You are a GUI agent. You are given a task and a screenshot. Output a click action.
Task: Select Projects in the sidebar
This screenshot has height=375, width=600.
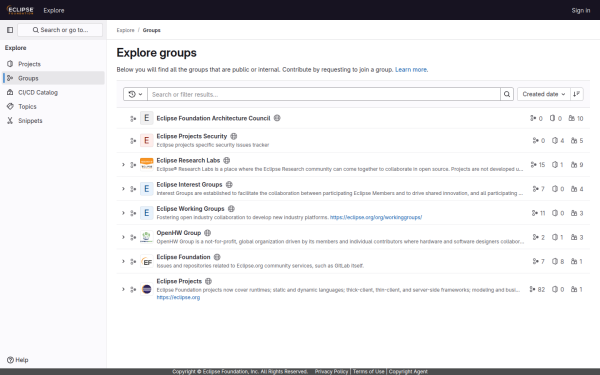(54, 64)
